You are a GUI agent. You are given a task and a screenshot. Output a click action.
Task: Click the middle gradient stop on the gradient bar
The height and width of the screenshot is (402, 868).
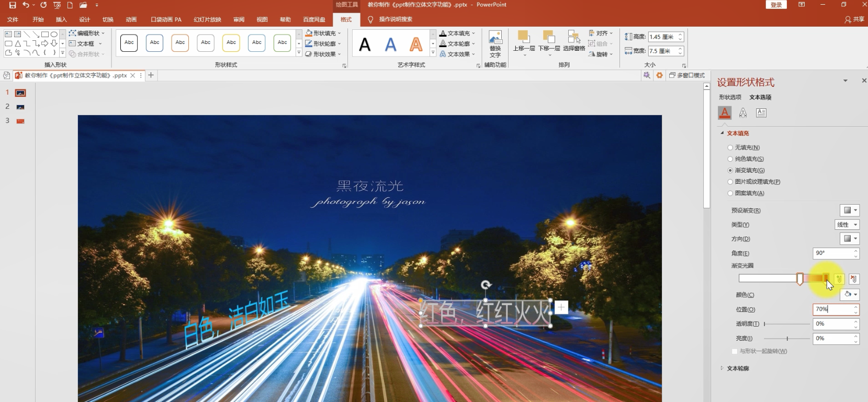(x=800, y=279)
